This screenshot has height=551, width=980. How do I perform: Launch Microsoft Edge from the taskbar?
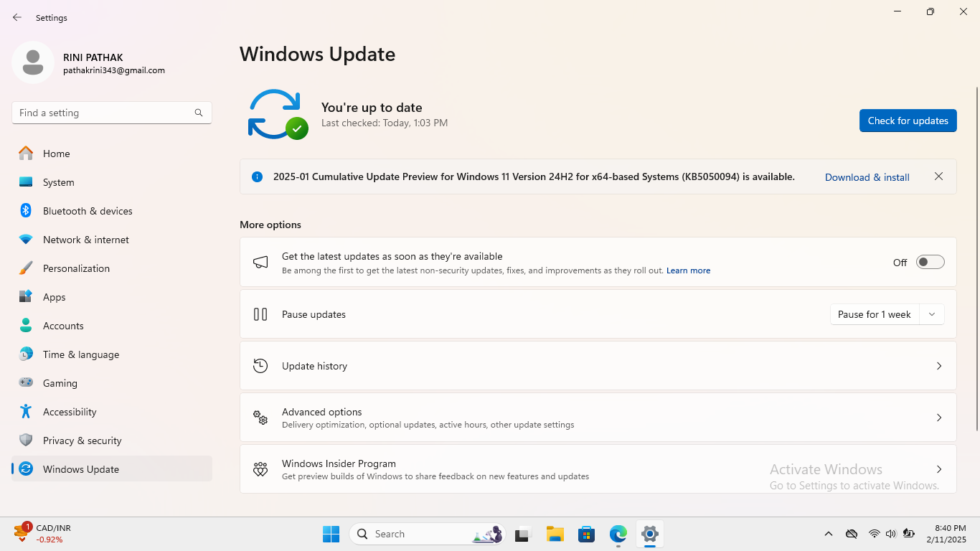click(618, 534)
